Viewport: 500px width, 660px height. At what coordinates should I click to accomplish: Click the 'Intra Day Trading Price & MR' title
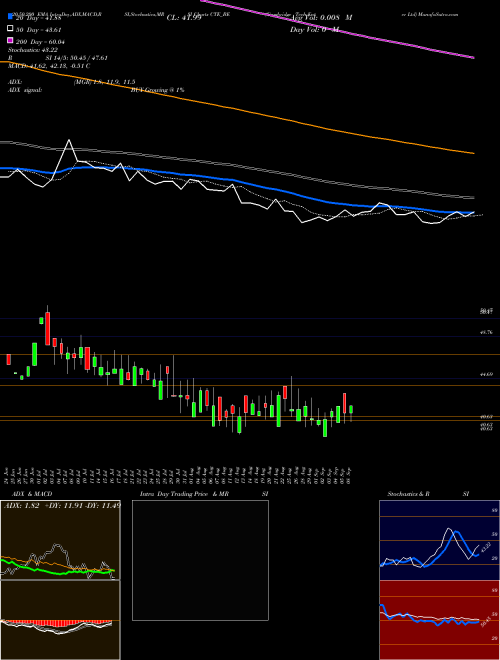[185, 494]
